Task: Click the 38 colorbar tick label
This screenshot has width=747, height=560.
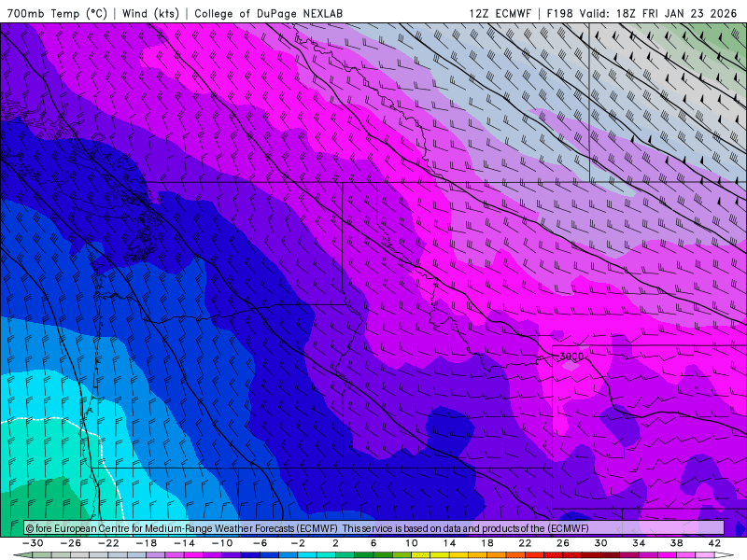Action: tap(676, 543)
